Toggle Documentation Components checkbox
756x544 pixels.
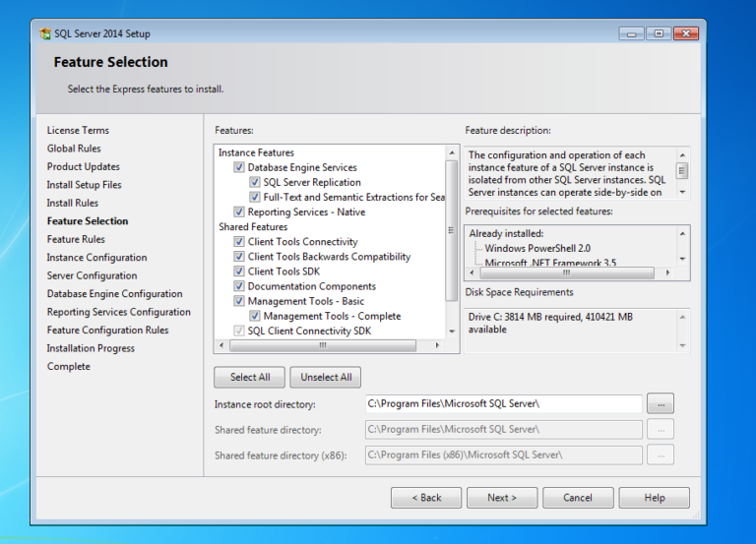(238, 286)
